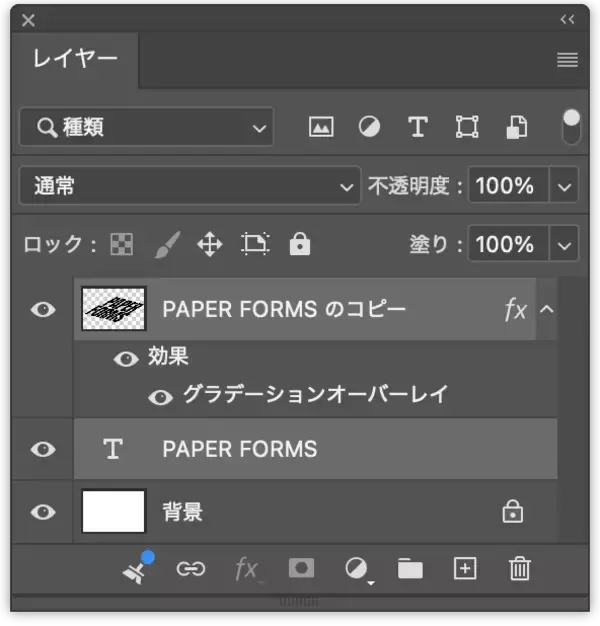
Task: Click the T icon of PAPER FORMS layer
Action: 113,449
